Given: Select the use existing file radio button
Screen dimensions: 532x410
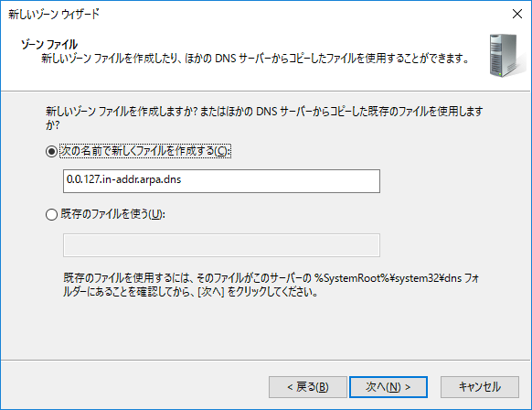Looking at the screenshot, I should point(51,214).
